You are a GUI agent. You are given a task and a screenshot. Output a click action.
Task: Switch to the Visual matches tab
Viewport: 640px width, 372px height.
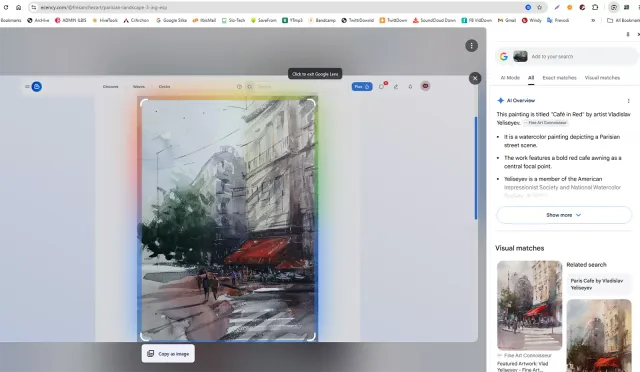coord(602,78)
